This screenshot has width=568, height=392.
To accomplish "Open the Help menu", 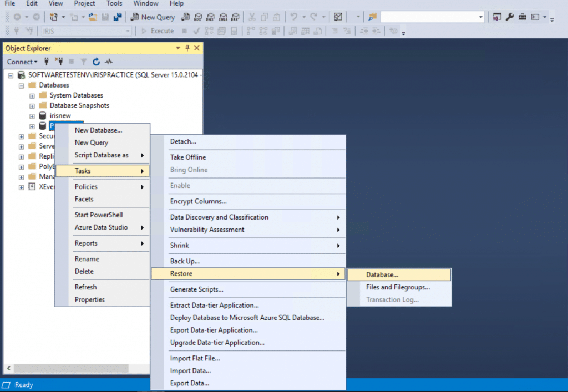I will pyautogui.click(x=176, y=4).
